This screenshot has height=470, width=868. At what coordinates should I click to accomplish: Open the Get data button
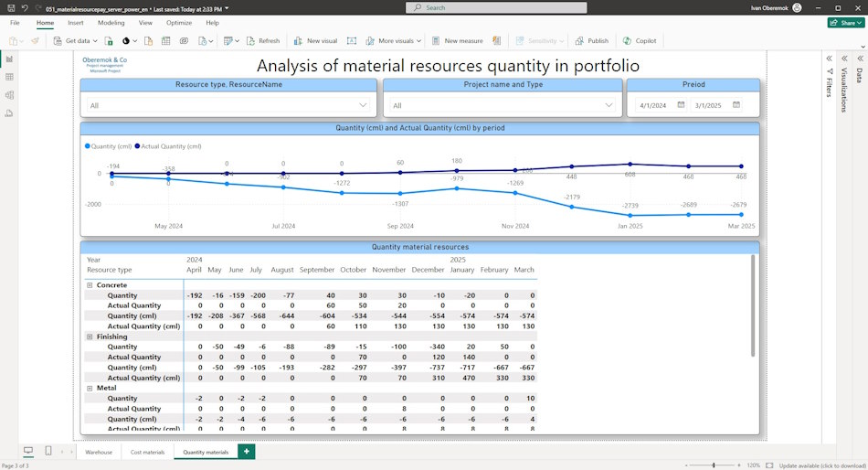pos(75,41)
